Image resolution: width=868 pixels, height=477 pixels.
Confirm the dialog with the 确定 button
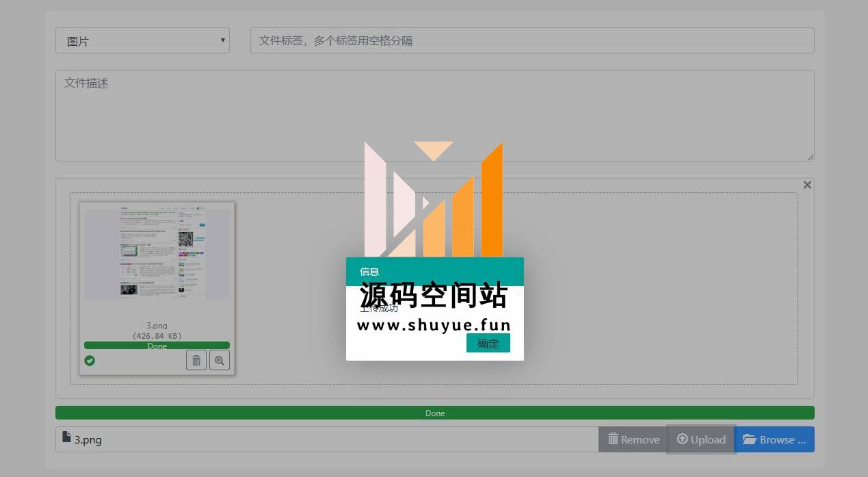(488, 344)
